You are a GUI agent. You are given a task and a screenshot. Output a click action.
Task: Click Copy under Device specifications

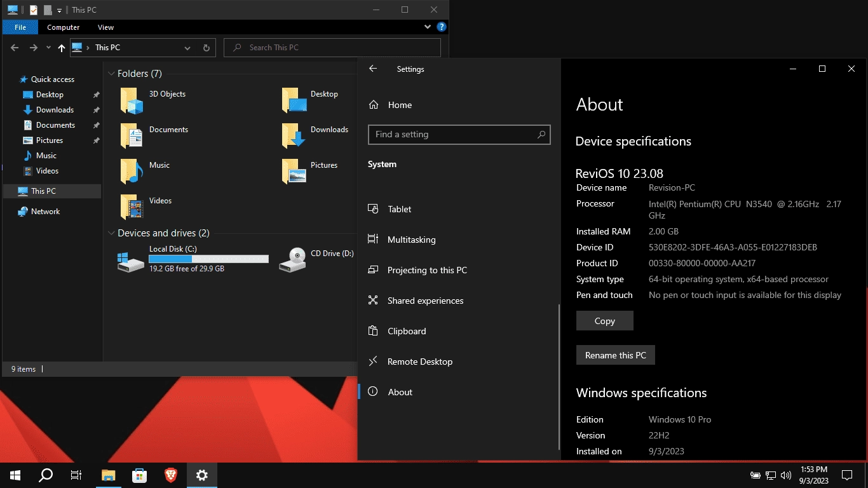[605, 321]
